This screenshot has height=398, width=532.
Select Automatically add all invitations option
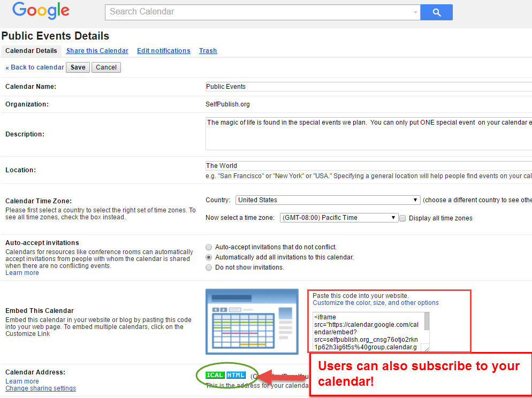[209, 257]
